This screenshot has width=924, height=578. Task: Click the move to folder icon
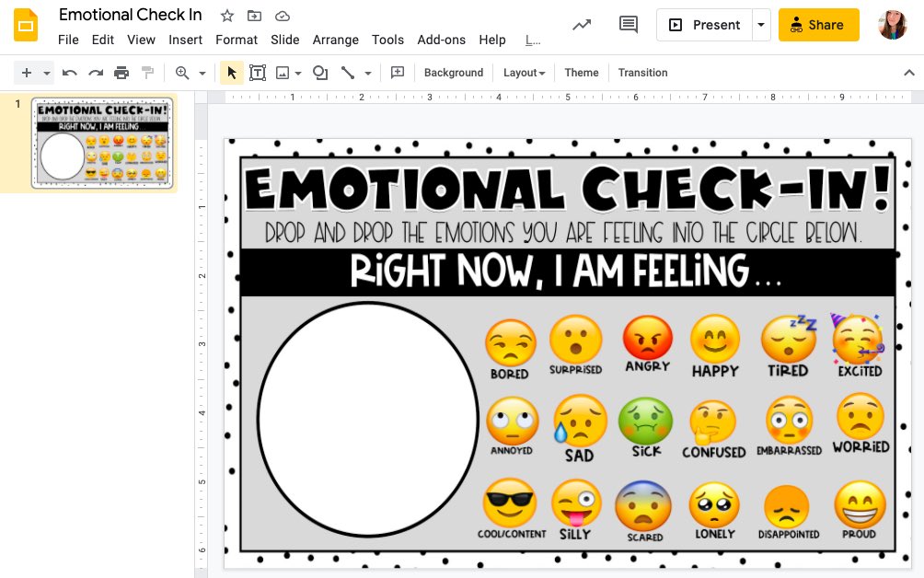click(255, 16)
